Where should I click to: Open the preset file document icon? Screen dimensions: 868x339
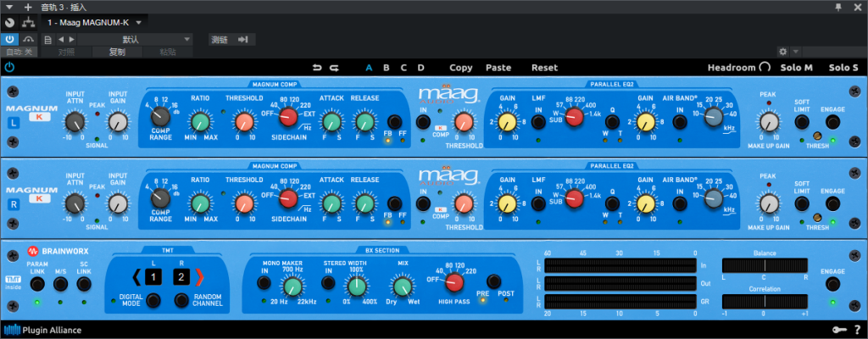48,39
